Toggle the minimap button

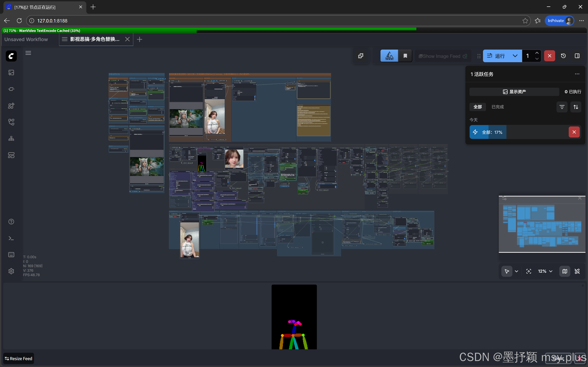[x=565, y=271]
